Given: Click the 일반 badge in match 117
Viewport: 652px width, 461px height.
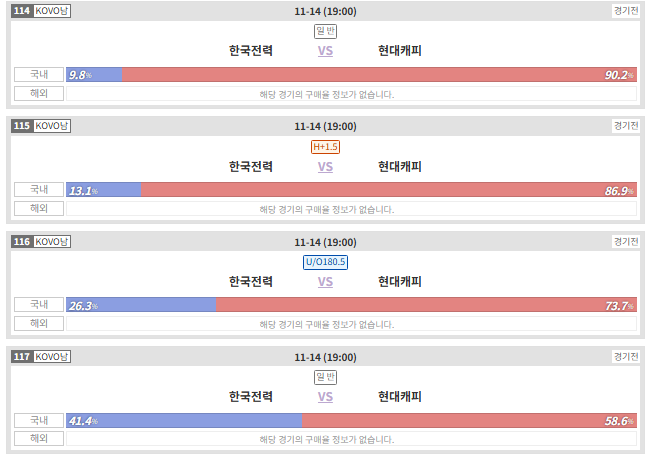Looking at the screenshot, I should pyautogui.click(x=325, y=377).
